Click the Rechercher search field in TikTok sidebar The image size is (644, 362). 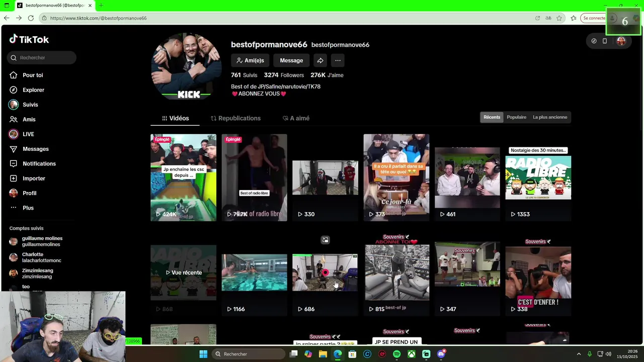point(42,57)
